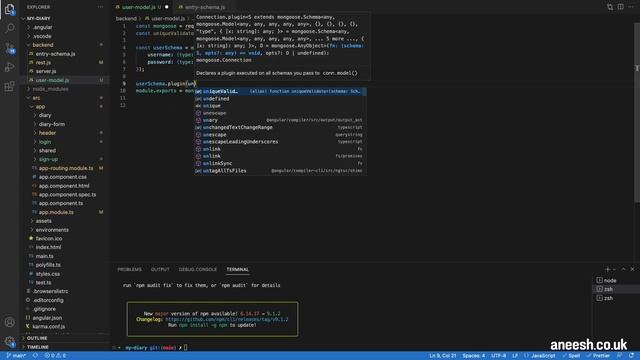Click the main branch indicator in status bar
The width and height of the screenshot is (640, 360).
[x=16, y=356]
